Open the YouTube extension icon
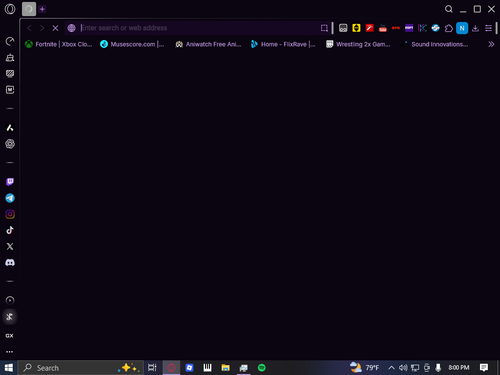This screenshot has height=375, width=500. tap(383, 28)
